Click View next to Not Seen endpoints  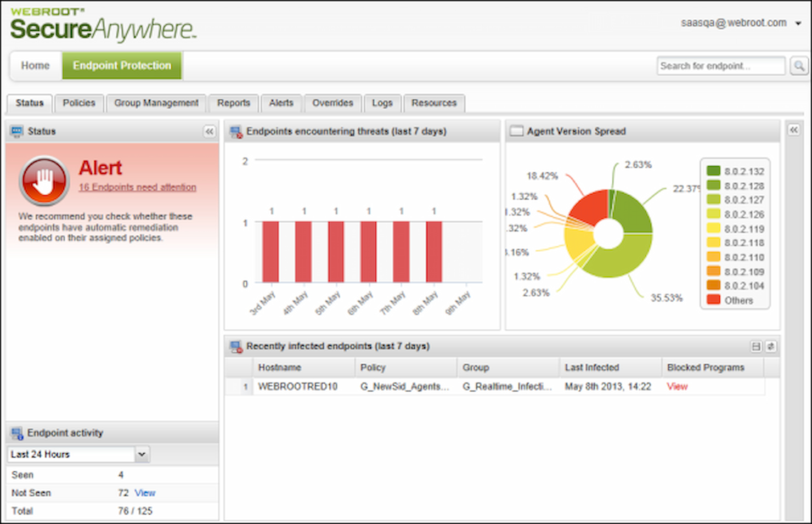pos(145,493)
